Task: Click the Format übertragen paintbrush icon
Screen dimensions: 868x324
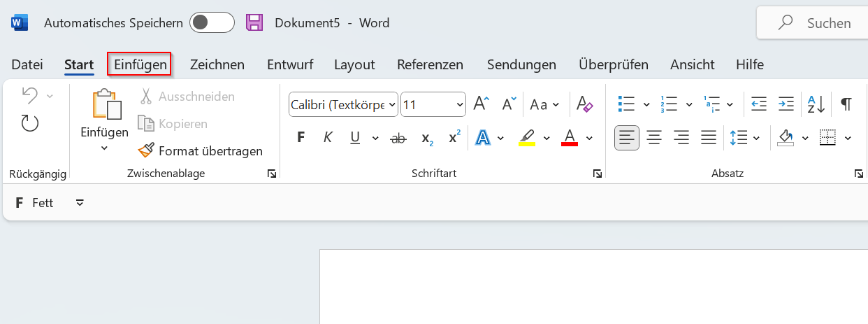Action: (x=146, y=150)
